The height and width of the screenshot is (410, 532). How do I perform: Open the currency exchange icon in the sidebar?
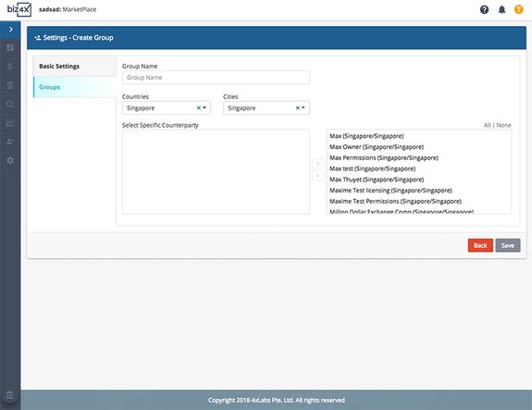pyautogui.click(x=10, y=85)
